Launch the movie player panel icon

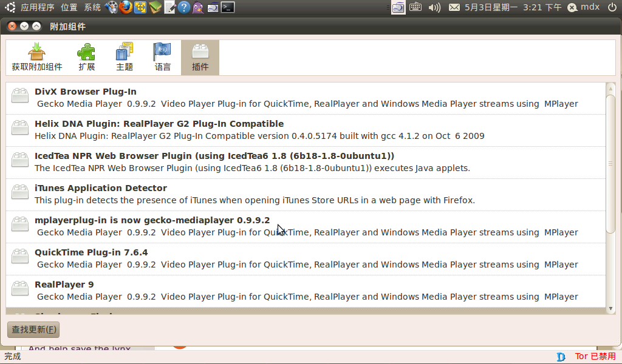coord(112,7)
